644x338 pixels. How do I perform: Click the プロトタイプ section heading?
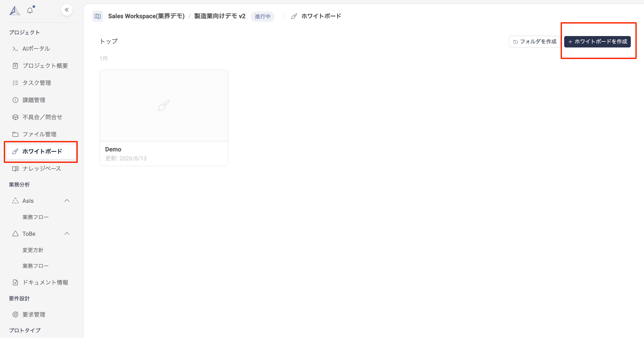pos(25,331)
